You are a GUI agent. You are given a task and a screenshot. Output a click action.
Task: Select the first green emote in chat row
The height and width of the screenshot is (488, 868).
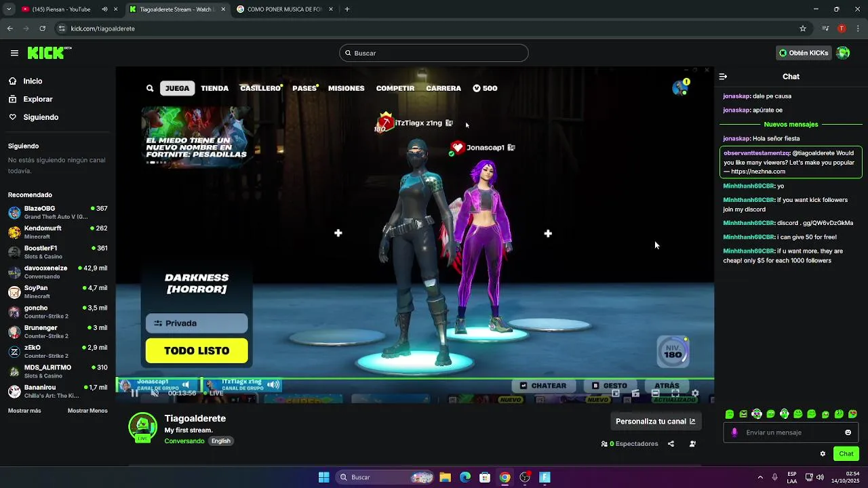click(x=730, y=414)
